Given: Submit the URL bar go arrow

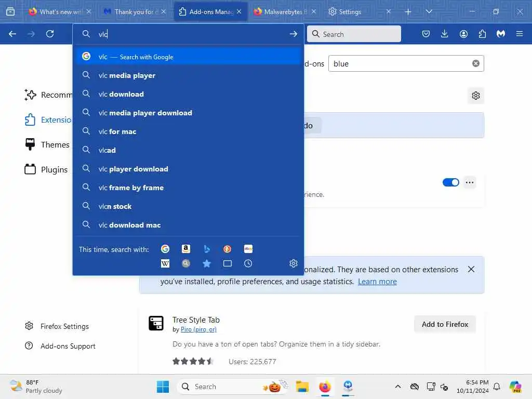Looking at the screenshot, I should (294, 34).
